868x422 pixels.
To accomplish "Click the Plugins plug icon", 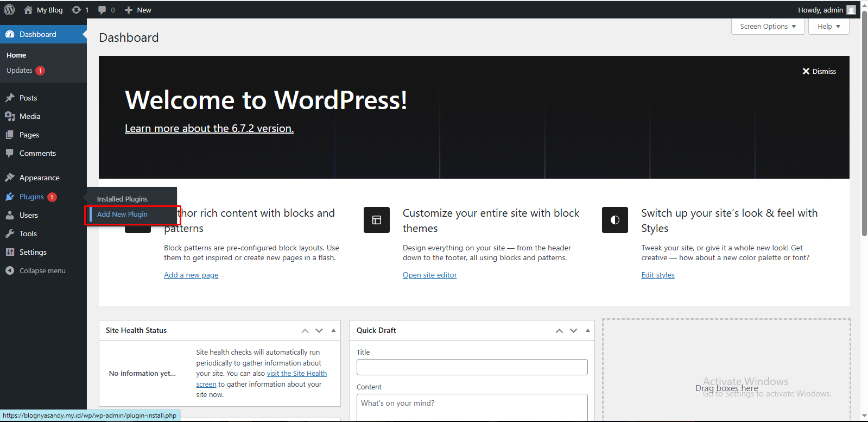I will (x=10, y=197).
